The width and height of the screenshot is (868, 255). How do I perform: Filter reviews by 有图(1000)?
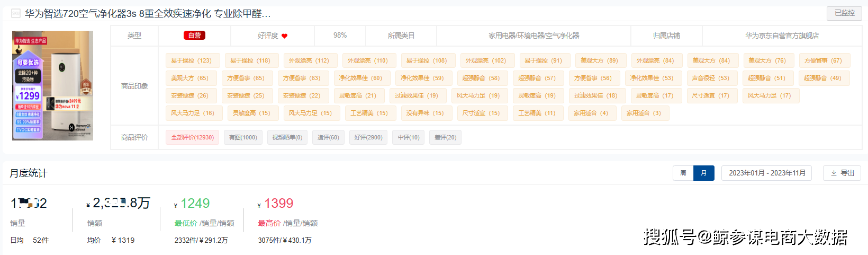[x=243, y=137]
